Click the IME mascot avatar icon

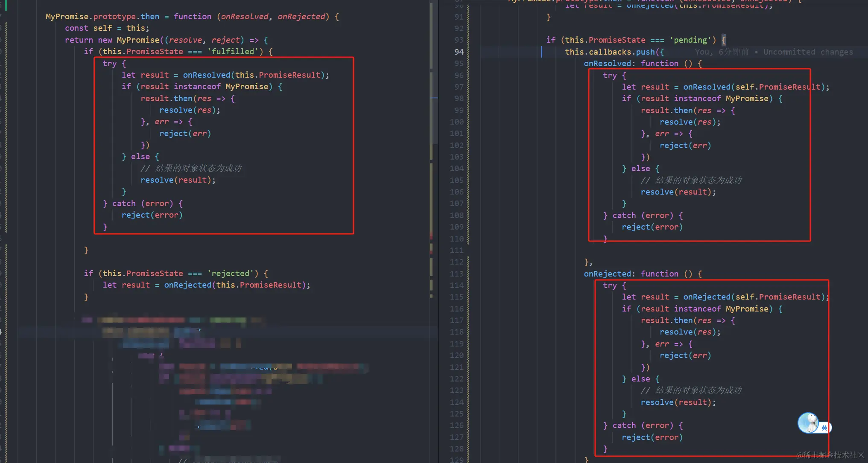pos(807,423)
